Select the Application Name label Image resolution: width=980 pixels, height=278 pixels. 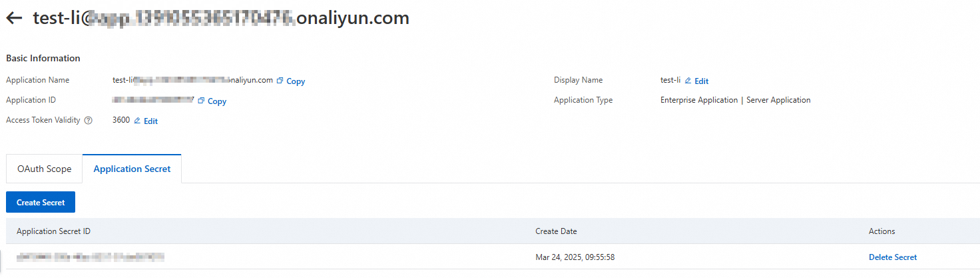(x=37, y=80)
